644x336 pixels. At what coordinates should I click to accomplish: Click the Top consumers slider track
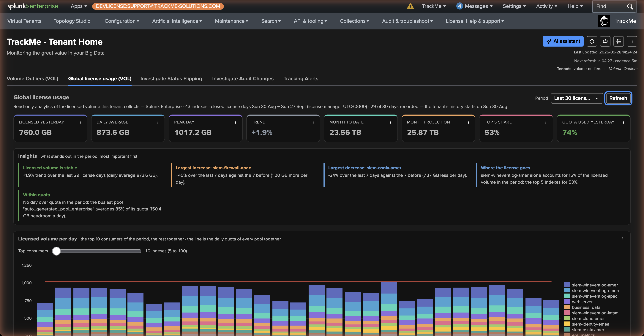click(x=97, y=251)
